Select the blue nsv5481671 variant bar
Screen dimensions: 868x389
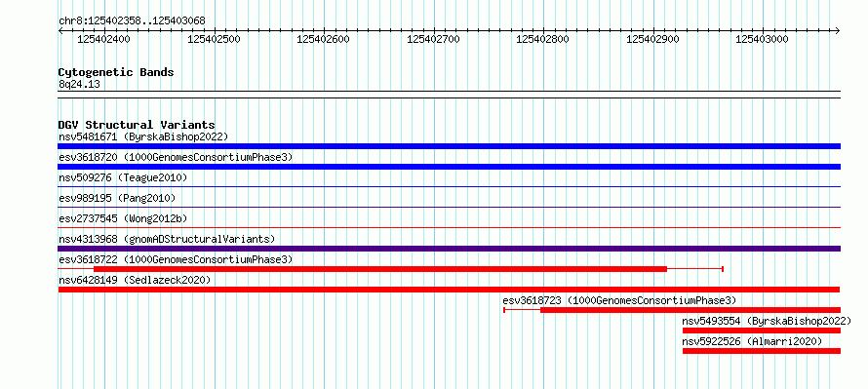(449, 146)
